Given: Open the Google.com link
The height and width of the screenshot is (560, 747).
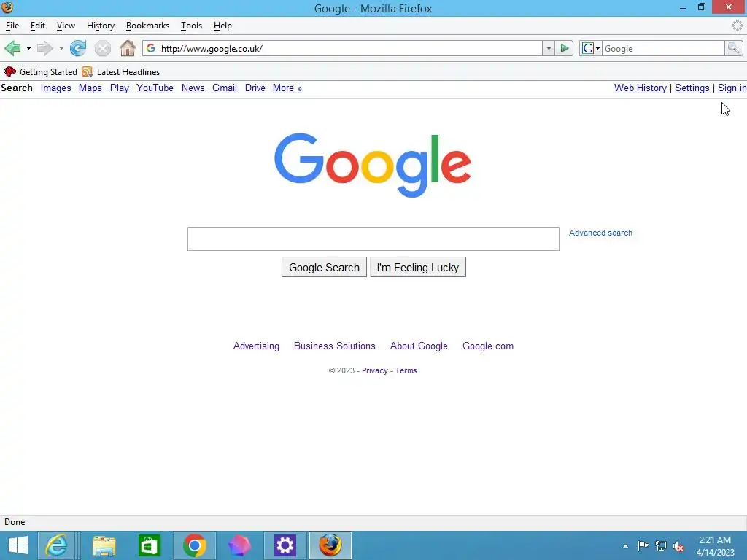Looking at the screenshot, I should pyautogui.click(x=488, y=346).
